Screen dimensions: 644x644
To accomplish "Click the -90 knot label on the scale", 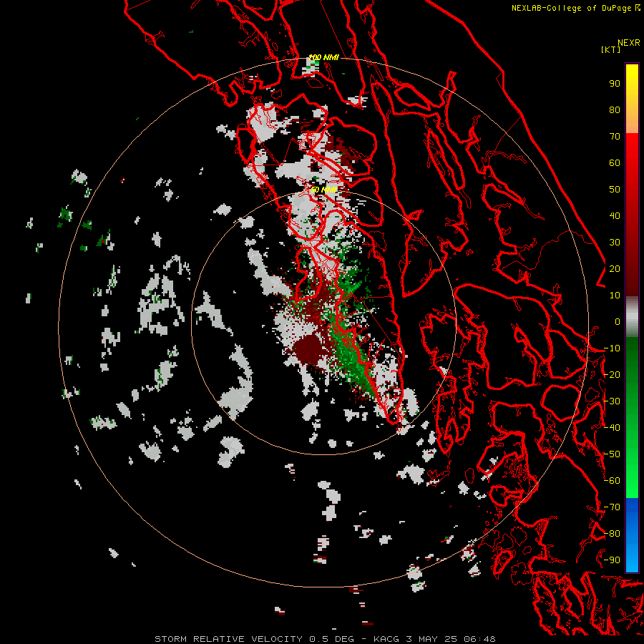I will 612,560.
